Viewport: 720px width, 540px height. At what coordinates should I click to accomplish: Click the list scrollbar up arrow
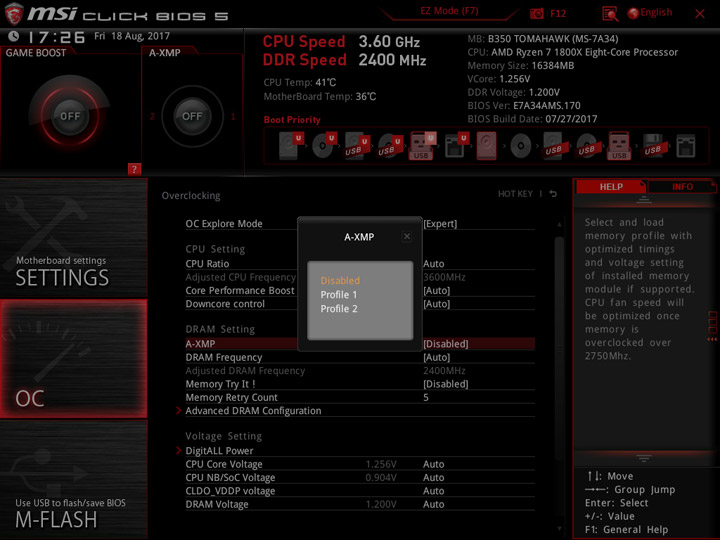559,225
